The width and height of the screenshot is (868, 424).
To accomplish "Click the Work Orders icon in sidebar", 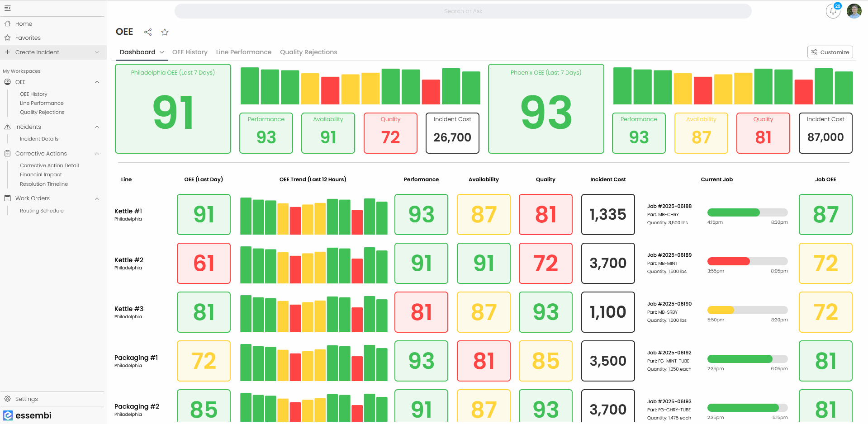I will [7, 198].
